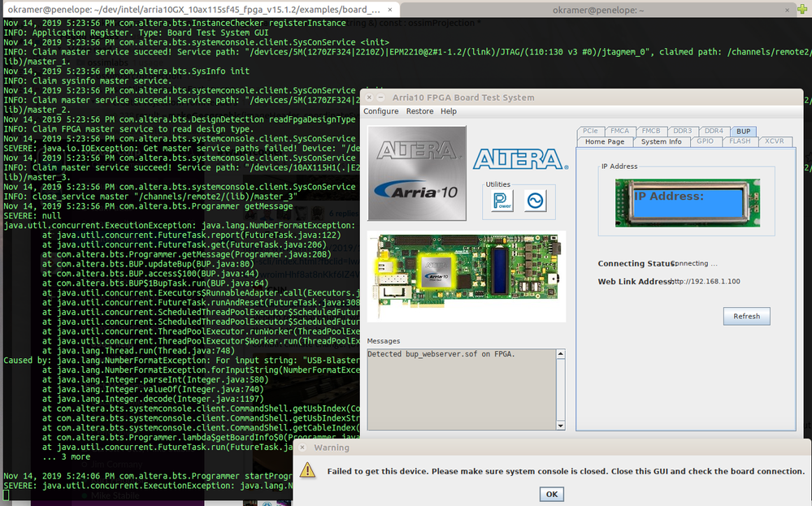Image resolution: width=812 pixels, height=506 pixels.
Task: Open the Configure menu
Action: (380, 111)
